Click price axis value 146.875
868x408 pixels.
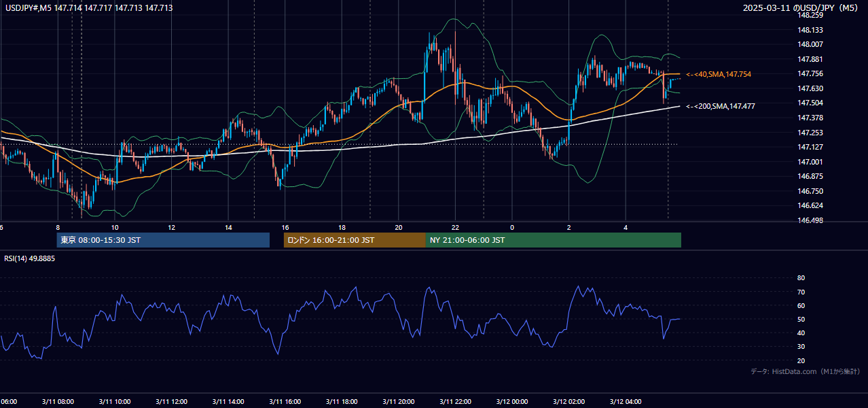pyautogui.click(x=810, y=176)
